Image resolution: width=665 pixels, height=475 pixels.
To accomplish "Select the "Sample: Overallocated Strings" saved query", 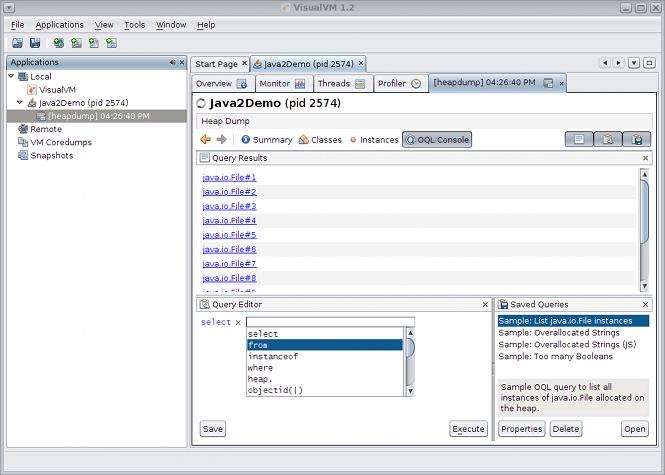I will (x=558, y=333).
